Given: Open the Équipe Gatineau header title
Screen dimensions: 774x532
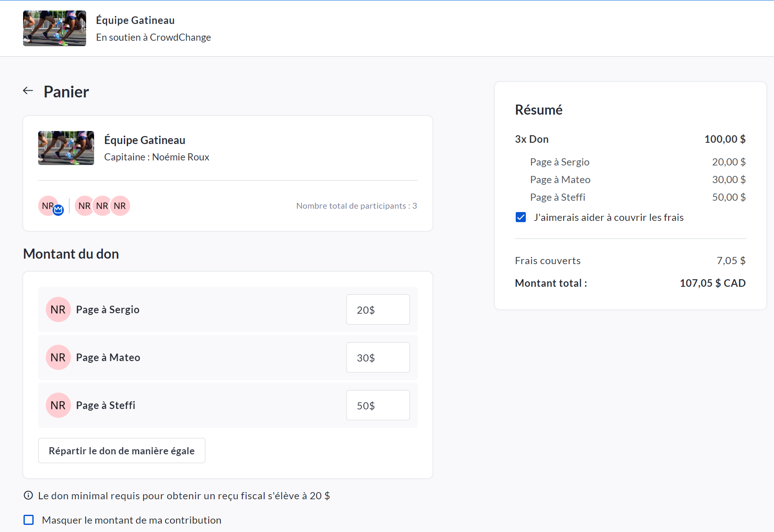Looking at the screenshot, I should (135, 20).
